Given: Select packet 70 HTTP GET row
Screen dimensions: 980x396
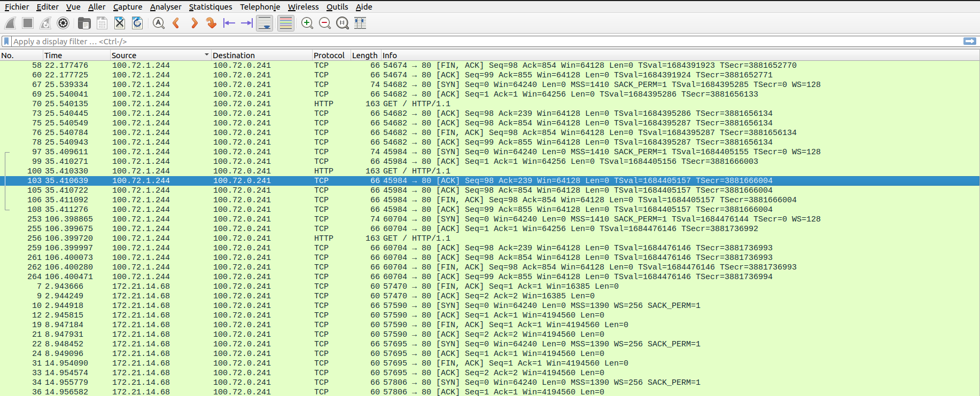Looking at the screenshot, I should (x=490, y=104).
